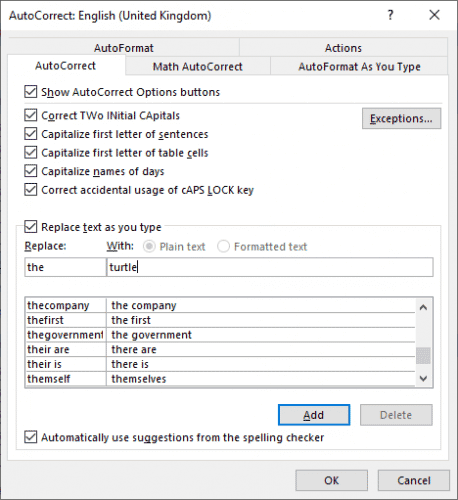Click into the With field containing turtle
The height and width of the screenshot is (500, 458).
click(270, 267)
